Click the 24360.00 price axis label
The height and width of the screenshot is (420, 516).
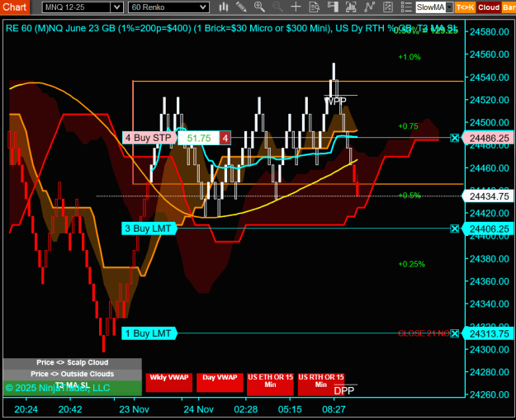tap(490, 281)
